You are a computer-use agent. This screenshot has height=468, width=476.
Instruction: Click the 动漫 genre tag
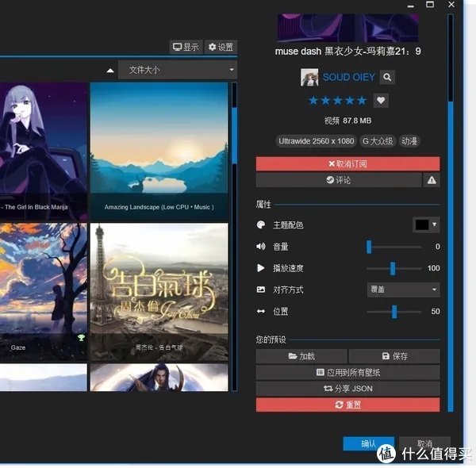409,141
